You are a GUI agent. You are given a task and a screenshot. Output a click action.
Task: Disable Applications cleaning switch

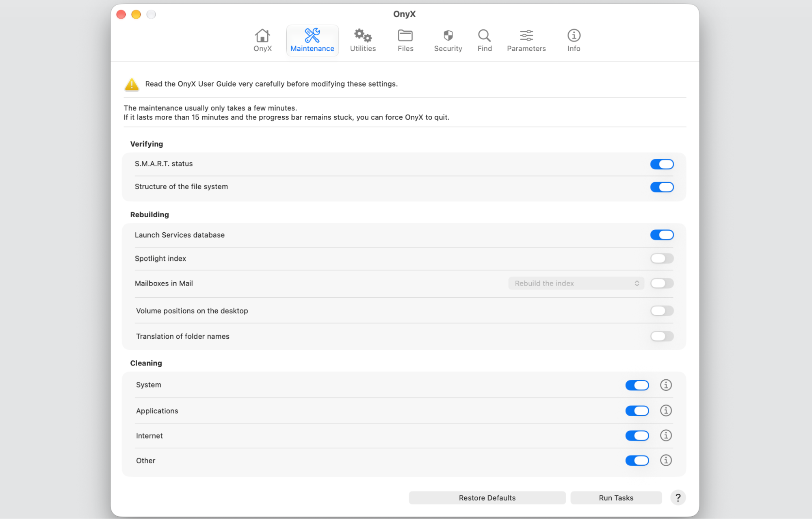pos(637,411)
